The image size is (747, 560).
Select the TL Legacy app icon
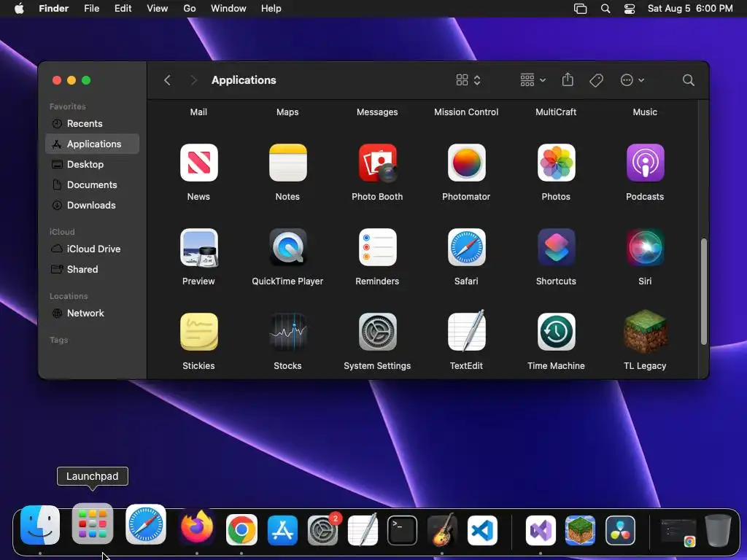[x=645, y=332]
